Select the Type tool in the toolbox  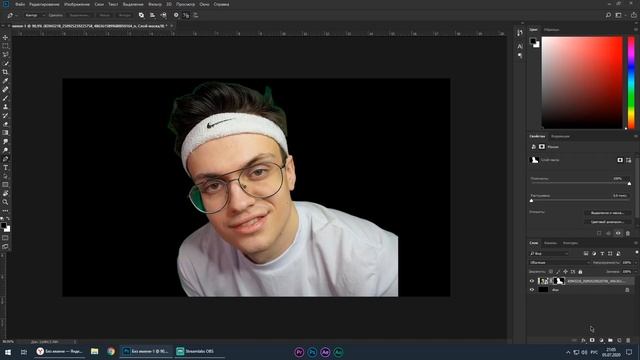pyautogui.click(x=5, y=167)
